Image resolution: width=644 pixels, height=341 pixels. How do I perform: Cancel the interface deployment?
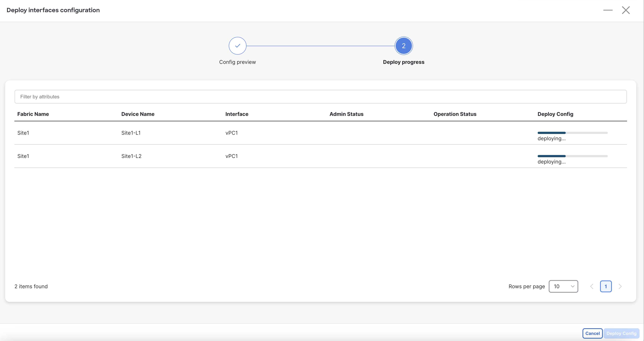pos(592,333)
